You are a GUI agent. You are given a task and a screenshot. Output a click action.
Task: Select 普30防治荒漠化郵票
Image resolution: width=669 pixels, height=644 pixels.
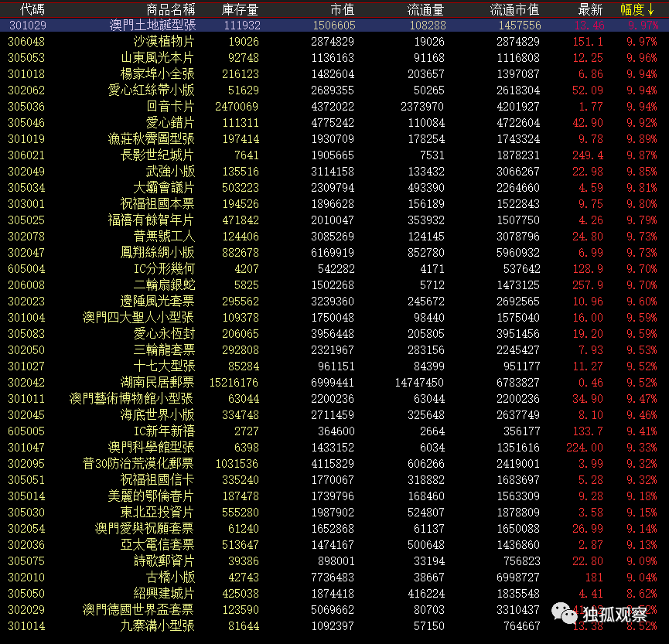[138, 463]
